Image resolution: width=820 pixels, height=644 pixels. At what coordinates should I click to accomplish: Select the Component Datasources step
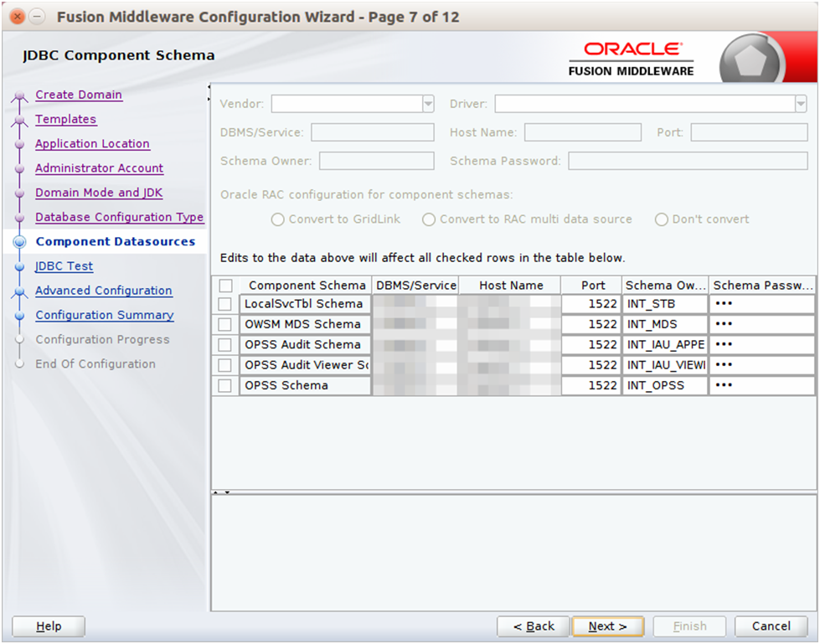115,241
